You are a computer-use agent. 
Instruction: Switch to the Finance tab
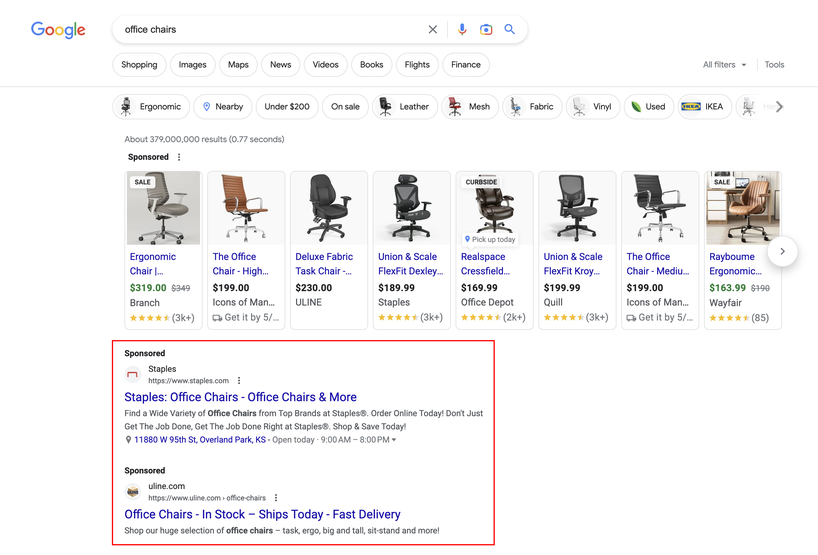point(466,65)
